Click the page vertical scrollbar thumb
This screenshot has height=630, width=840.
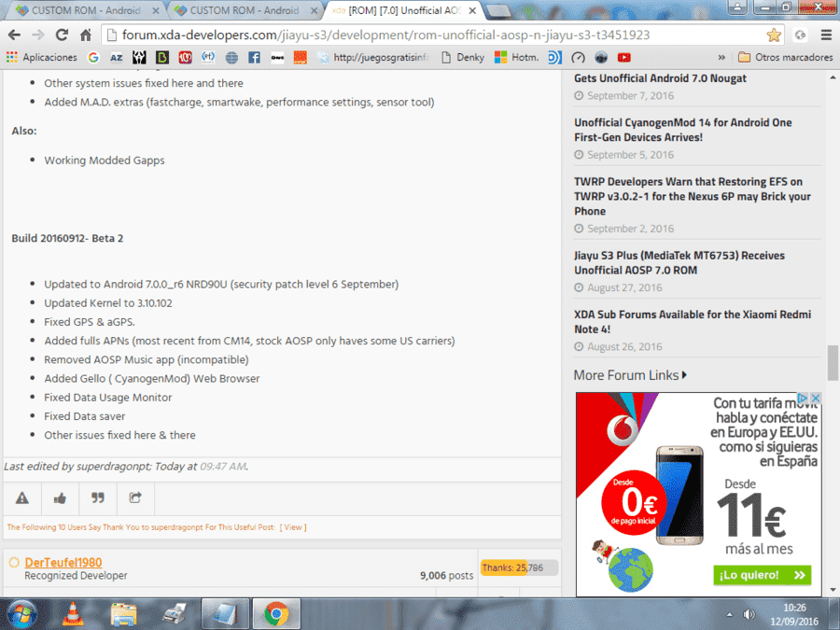click(833, 363)
